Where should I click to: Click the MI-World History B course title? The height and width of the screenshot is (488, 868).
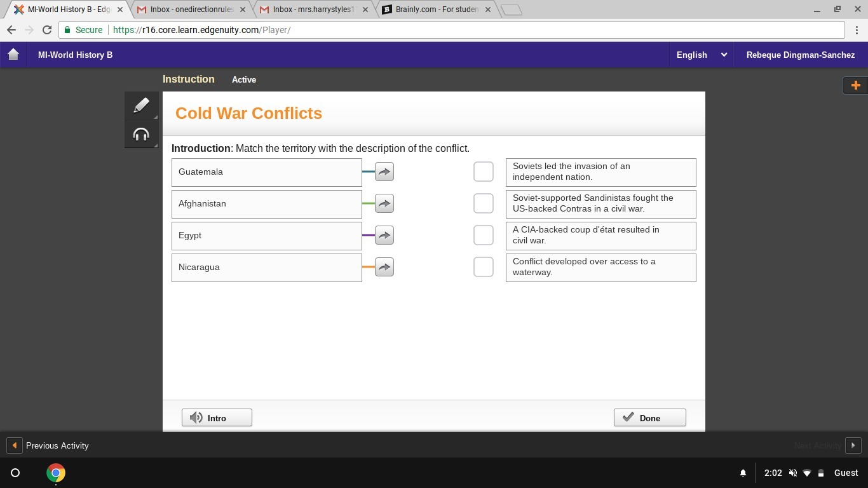75,55
